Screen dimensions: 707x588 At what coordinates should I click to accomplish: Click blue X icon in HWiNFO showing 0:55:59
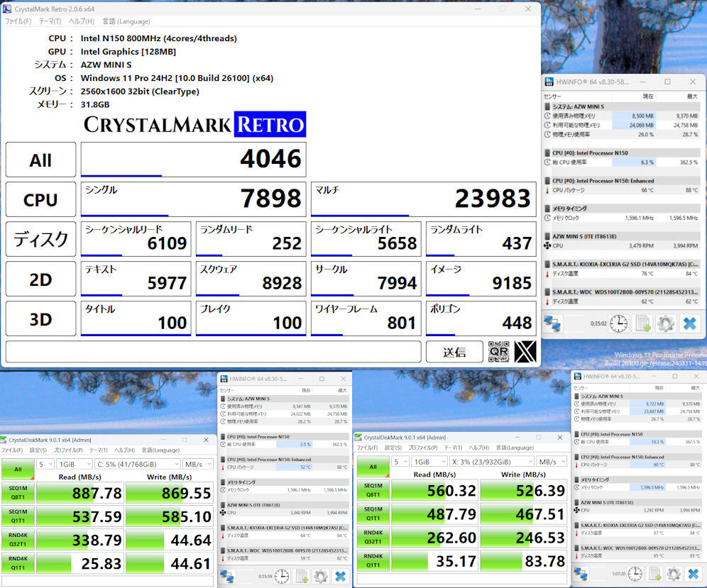click(x=341, y=576)
